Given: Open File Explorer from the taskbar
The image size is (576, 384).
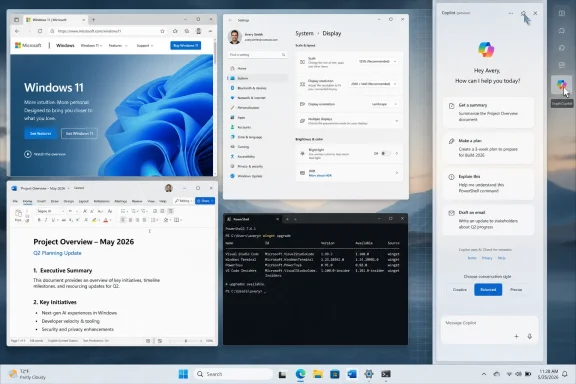Looking at the screenshot, I should [318, 374].
